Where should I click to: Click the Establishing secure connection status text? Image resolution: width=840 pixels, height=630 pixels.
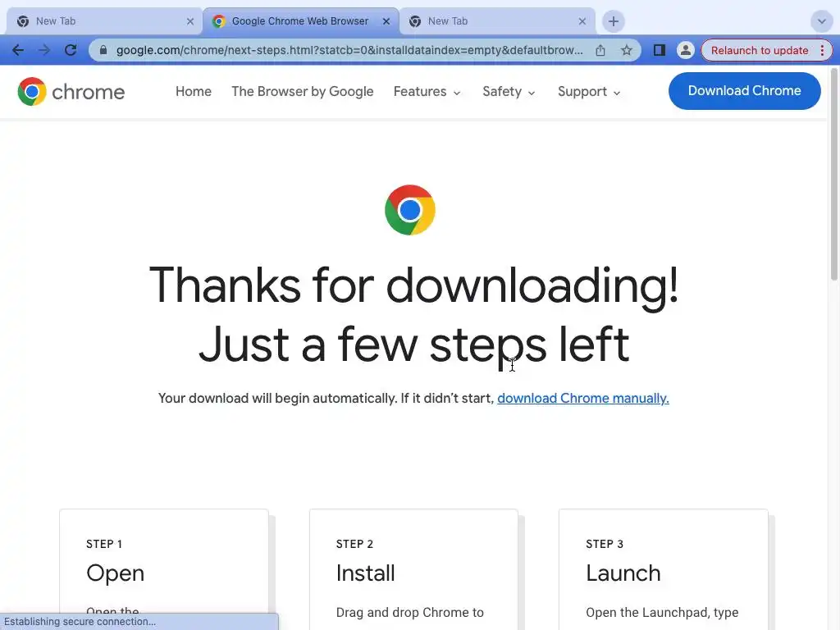80,622
